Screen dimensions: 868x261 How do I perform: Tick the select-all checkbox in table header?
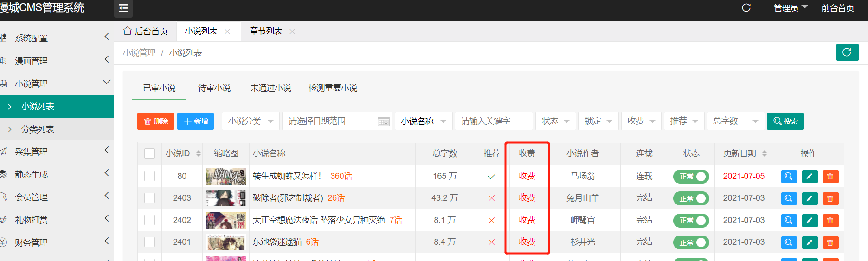pos(149,153)
